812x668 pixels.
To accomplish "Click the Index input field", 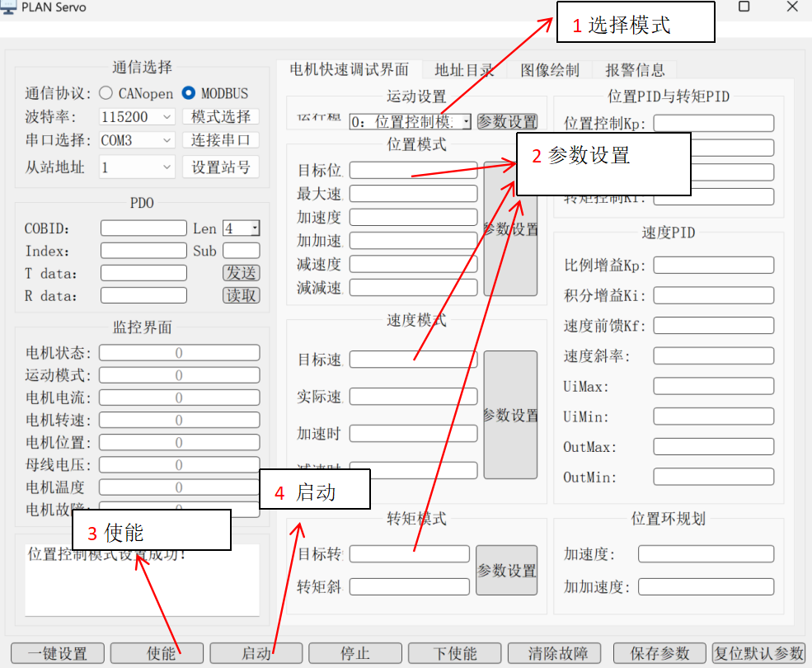I will (x=143, y=251).
